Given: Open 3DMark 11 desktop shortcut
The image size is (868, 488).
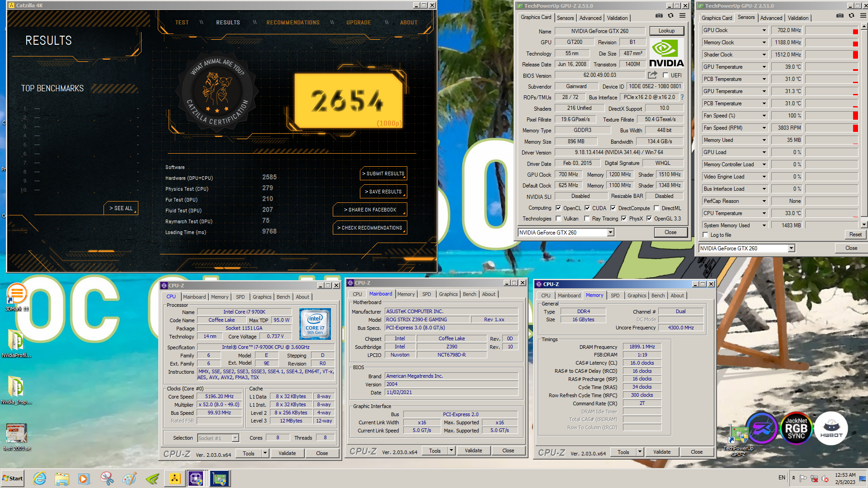Looking at the screenshot, I should pos(17,297).
